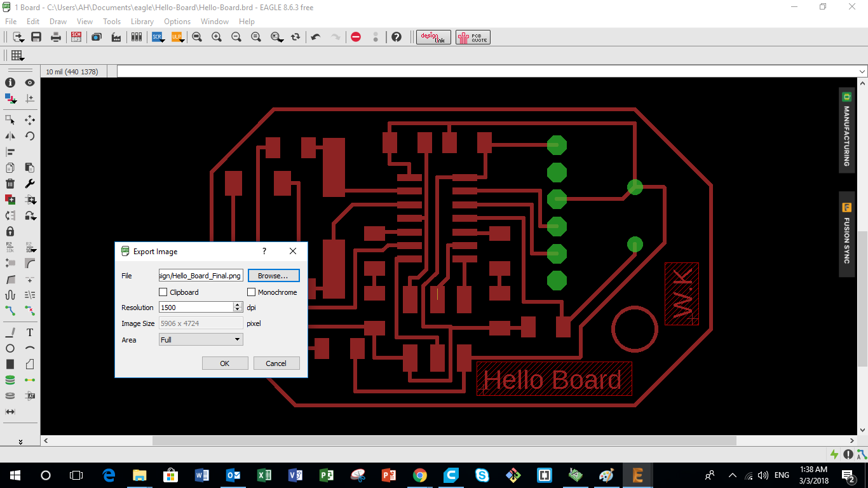Open the Help question mark icon

coord(397,37)
